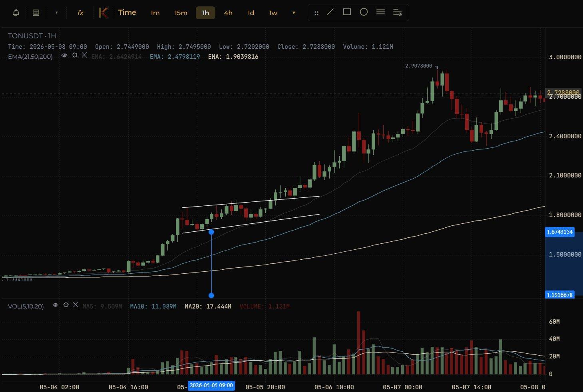Click the 3.0000000 price axis tick
The height and width of the screenshot is (392, 583).
565,57
